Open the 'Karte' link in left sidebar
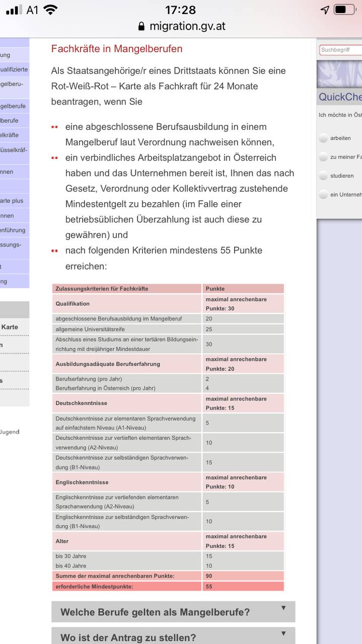362x644 pixels. coord(10,327)
